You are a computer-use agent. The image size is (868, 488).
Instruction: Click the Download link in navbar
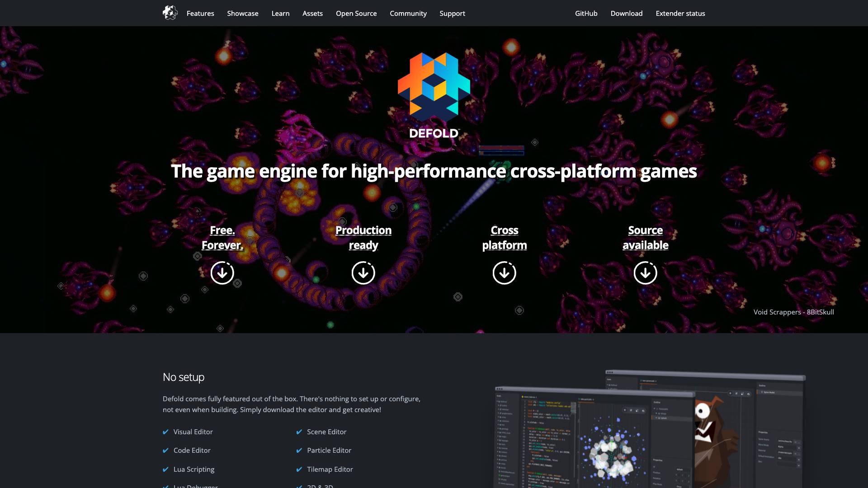pyautogui.click(x=626, y=14)
